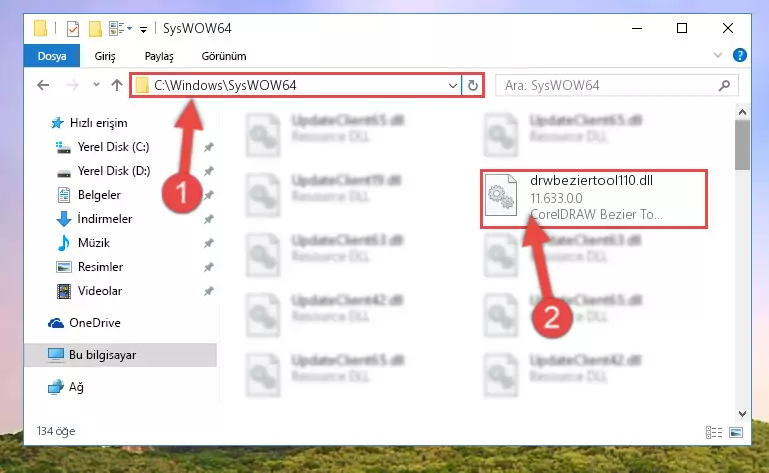Click the Properties icon in quick access toolbar
Image resolution: width=769 pixels, height=473 pixels.
[x=73, y=29]
